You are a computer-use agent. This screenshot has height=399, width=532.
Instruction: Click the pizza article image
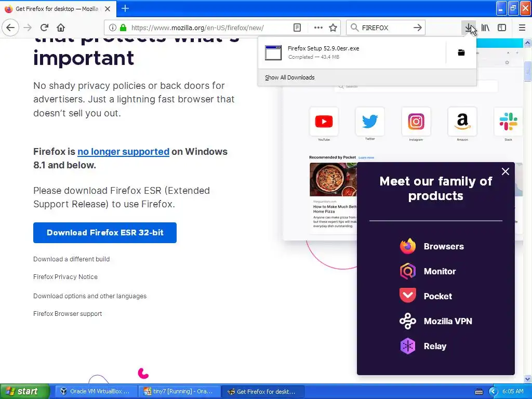click(333, 179)
